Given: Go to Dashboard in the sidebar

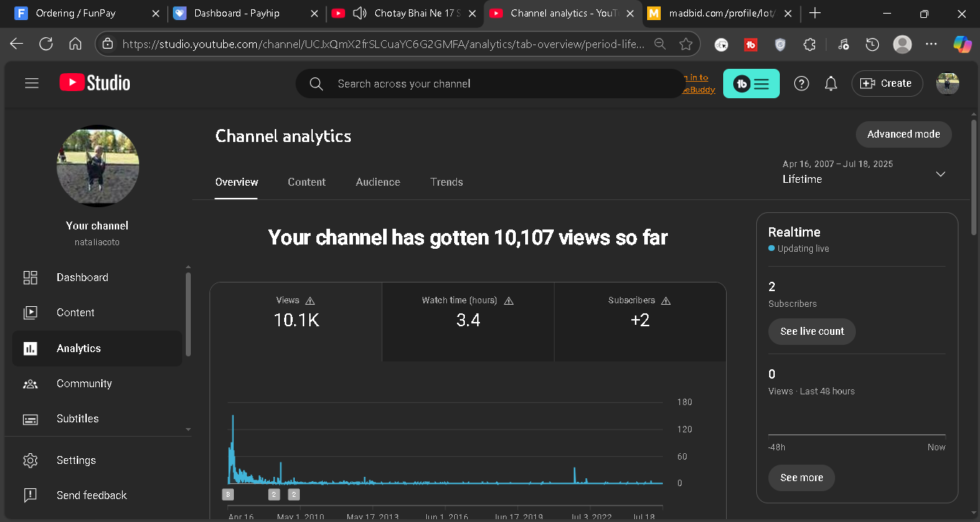Looking at the screenshot, I should 82,277.
